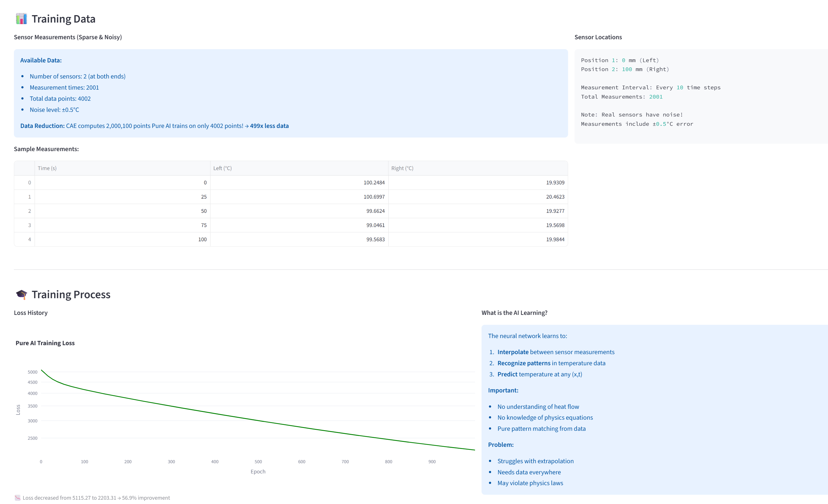Sort table by Time (s) column header
828x504 pixels.
[47, 168]
